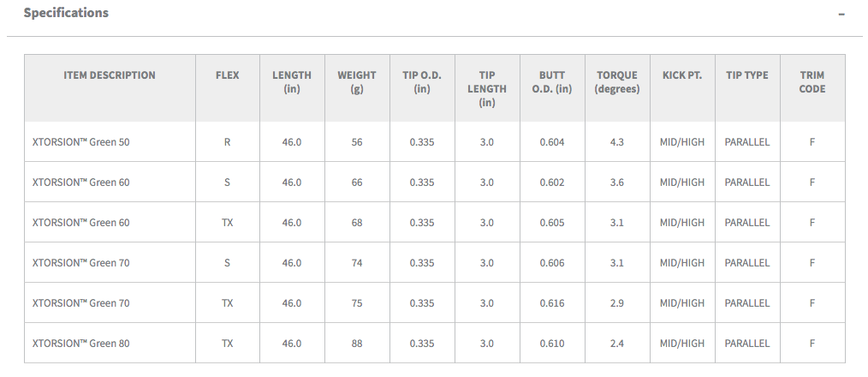
Task: Select the KICK PT. column header
Action: (682, 75)
